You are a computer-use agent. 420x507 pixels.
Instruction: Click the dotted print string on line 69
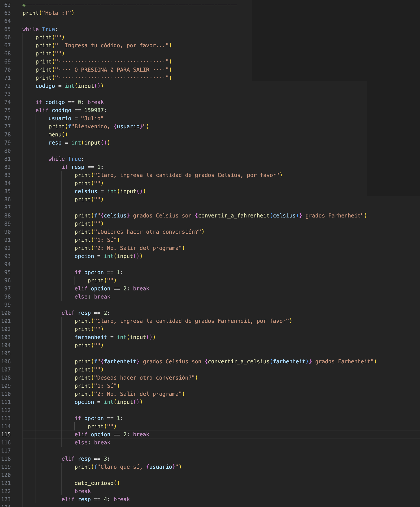[x=112, y=61]
